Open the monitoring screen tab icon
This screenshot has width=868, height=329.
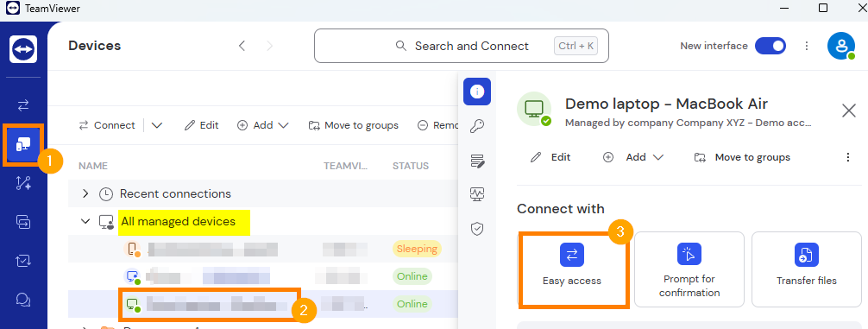coord(477,194)
